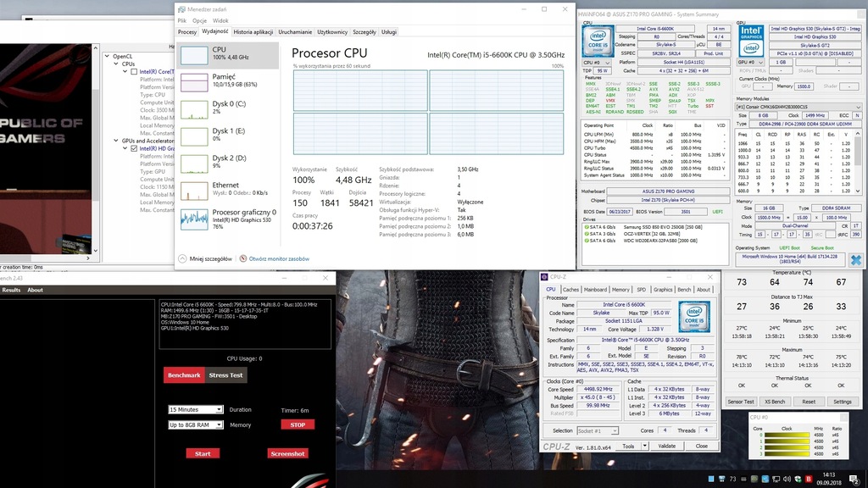Click Settings button in temperature monitor

(x=842, y=402)
